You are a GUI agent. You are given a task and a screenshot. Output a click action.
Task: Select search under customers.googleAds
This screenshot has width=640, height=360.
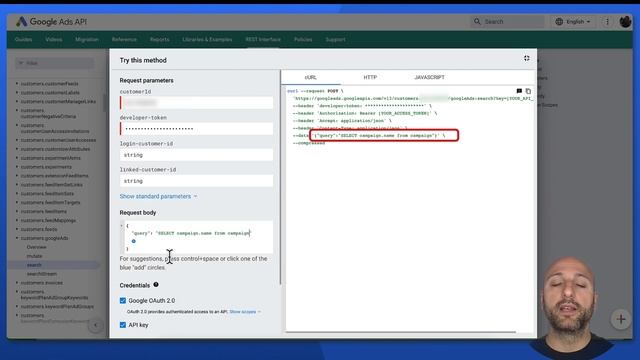pos(34,265)
